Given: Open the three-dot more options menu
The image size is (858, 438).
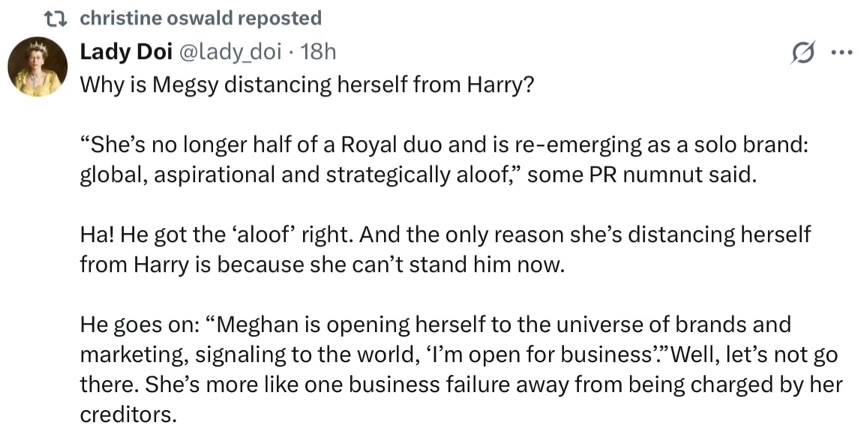Looking at the screenshot, I should [837, 53].
